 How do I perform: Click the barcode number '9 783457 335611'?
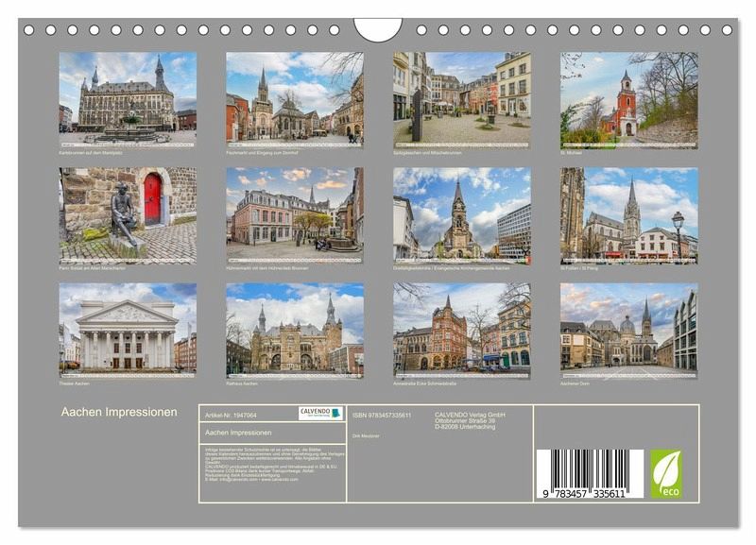584,494
